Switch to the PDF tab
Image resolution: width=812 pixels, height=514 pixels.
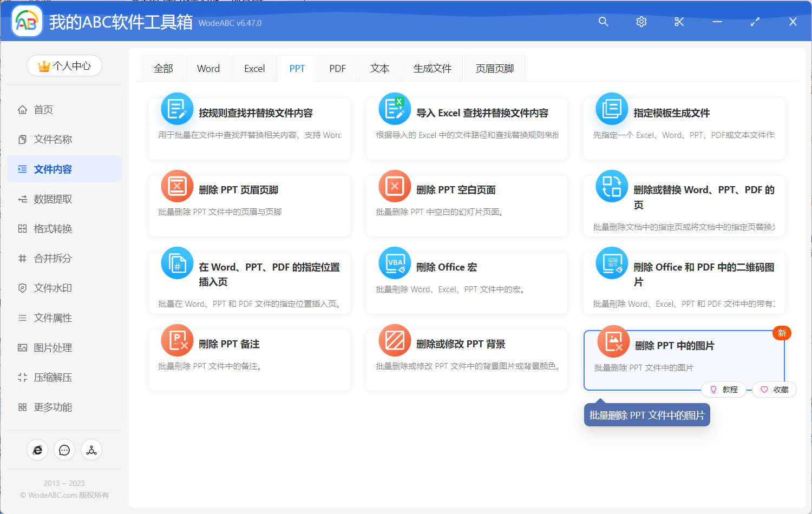(x=337, y=68)
